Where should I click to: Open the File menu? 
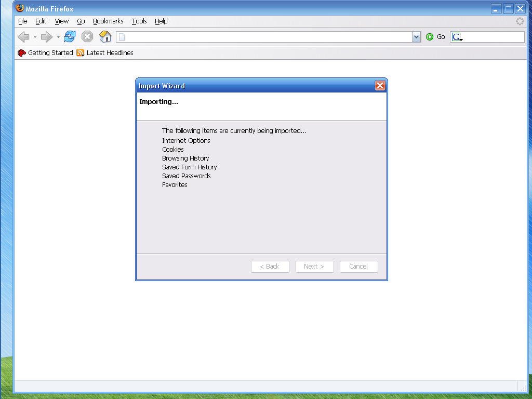click(x=22, y=21)
